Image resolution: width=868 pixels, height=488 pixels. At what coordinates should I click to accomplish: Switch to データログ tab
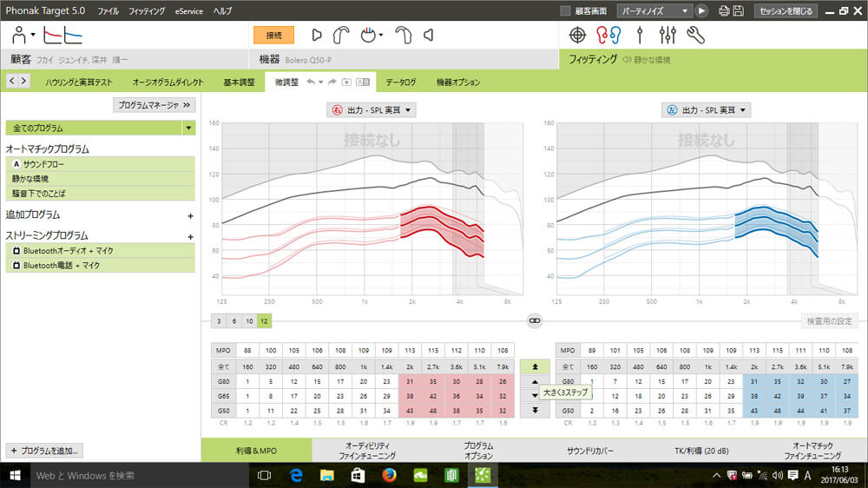pyautogui.click(x=401, y=82)
